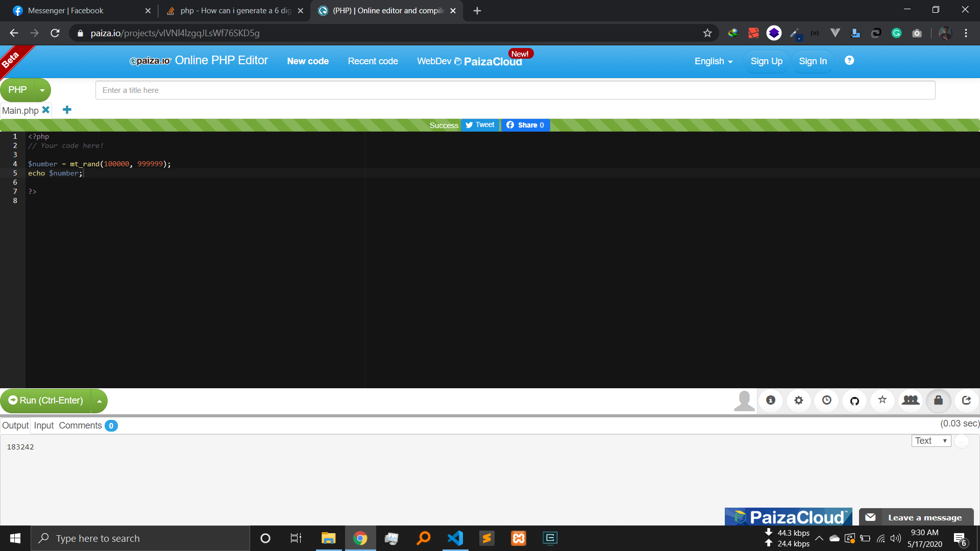980x551 pixels.
Task: Click the clock history icon
Action: point(827,400)
